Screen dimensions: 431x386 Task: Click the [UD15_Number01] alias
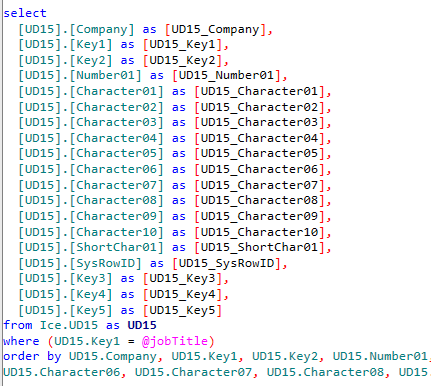[226, 76]
